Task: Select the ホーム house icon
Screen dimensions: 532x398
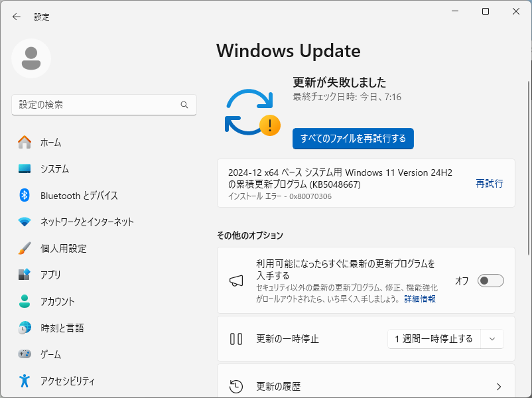Action: click(25, 142)
